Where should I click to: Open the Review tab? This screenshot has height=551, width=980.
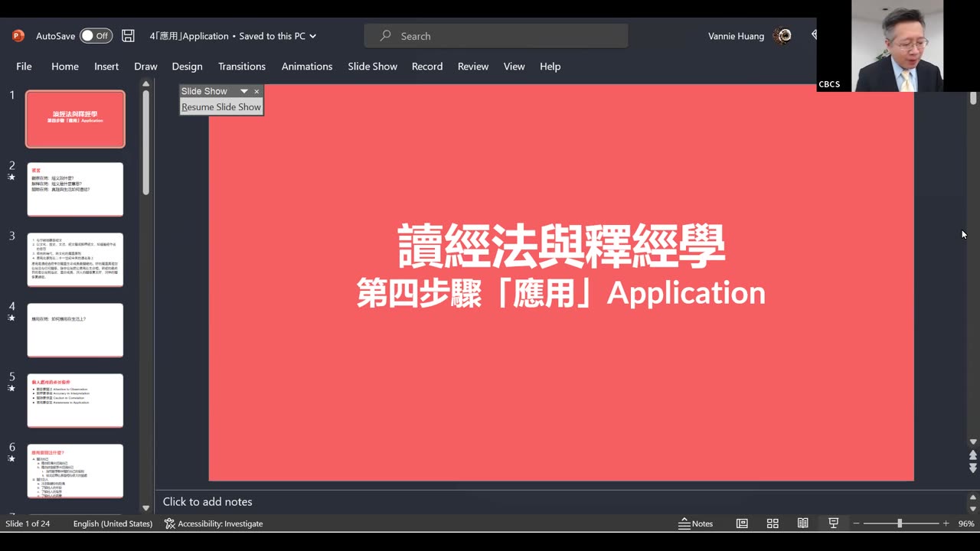pyautogui.click(x=473, y=67)
